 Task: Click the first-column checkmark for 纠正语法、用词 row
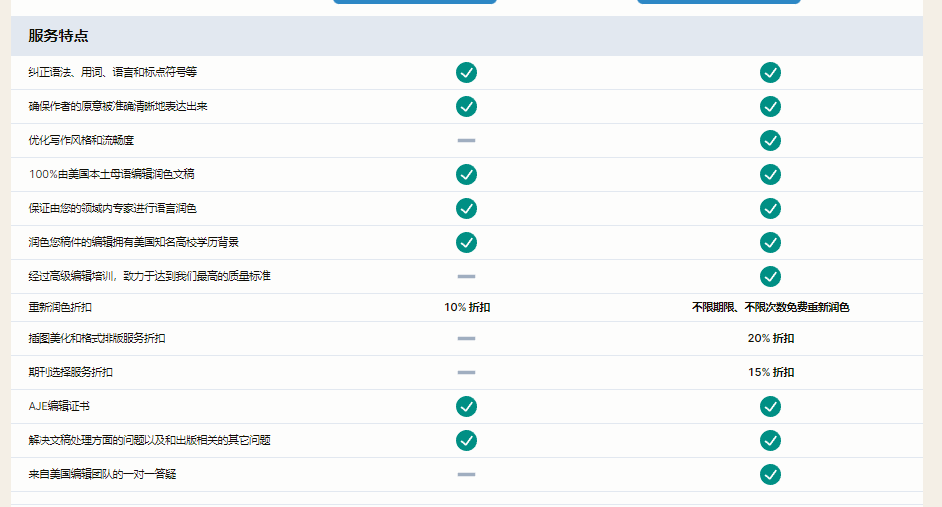pos(466,72)
